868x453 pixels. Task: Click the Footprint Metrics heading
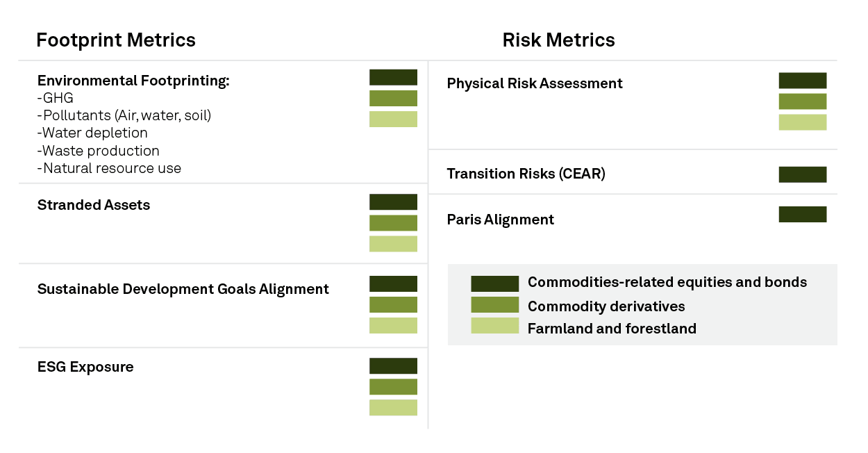(x=116, y=40)
